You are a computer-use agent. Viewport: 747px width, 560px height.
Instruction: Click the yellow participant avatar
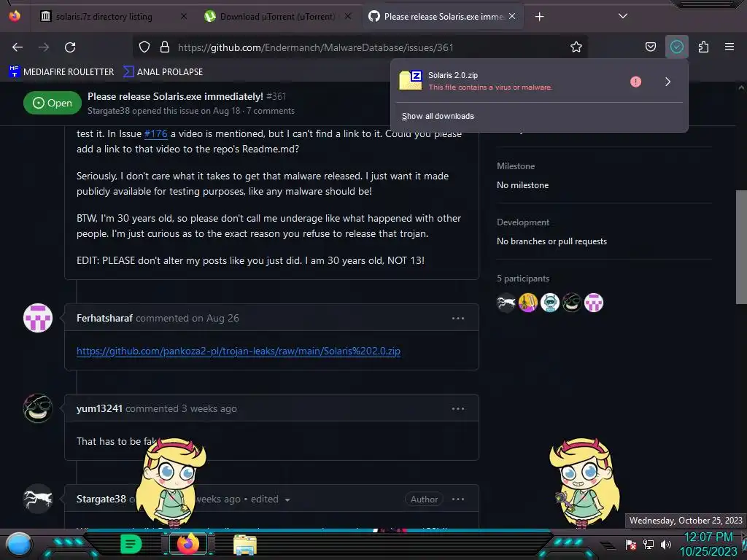coord(528,303)
